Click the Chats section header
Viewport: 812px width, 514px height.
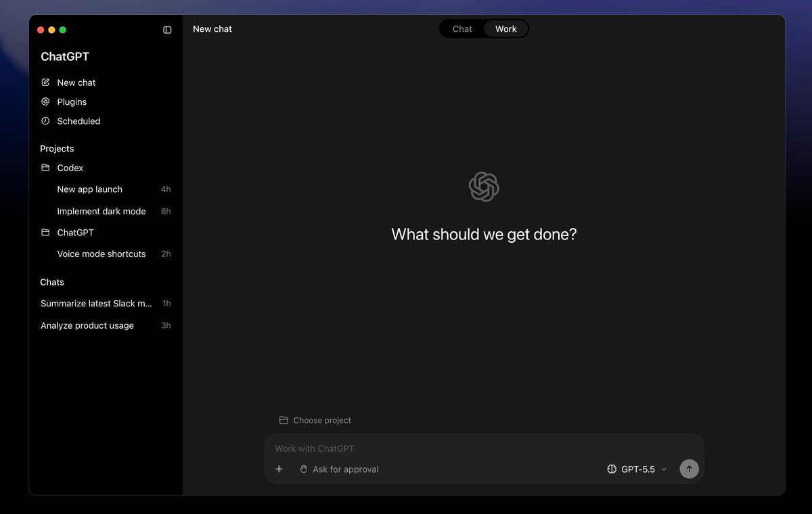(x=52, y=282)
